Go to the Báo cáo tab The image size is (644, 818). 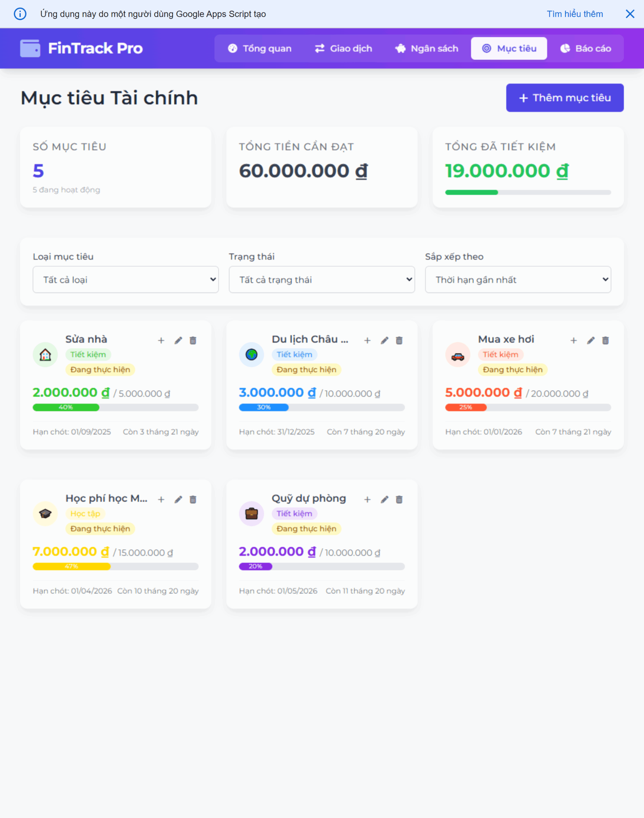pyautogui.click(x=586, y=49)
